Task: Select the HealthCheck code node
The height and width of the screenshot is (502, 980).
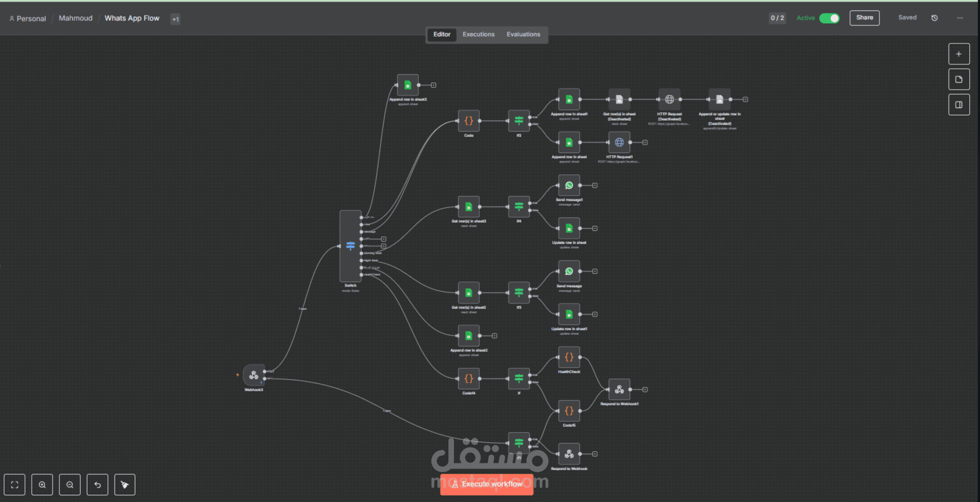Action: pyautogui.click(x=569, y=357)
